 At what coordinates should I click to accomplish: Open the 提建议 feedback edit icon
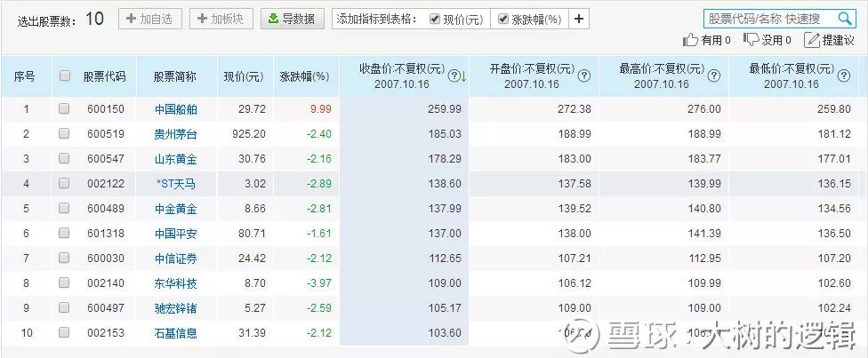click(x=812, y=40)
